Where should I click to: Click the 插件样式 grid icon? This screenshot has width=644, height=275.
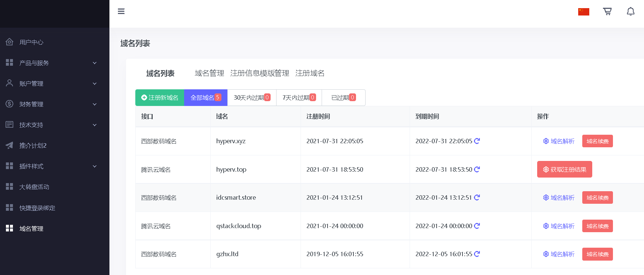(10, 166)
